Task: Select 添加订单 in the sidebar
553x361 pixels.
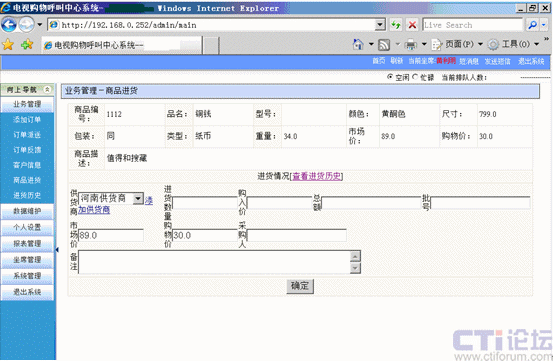Action: pyautogui.click(x=27, y=120)
